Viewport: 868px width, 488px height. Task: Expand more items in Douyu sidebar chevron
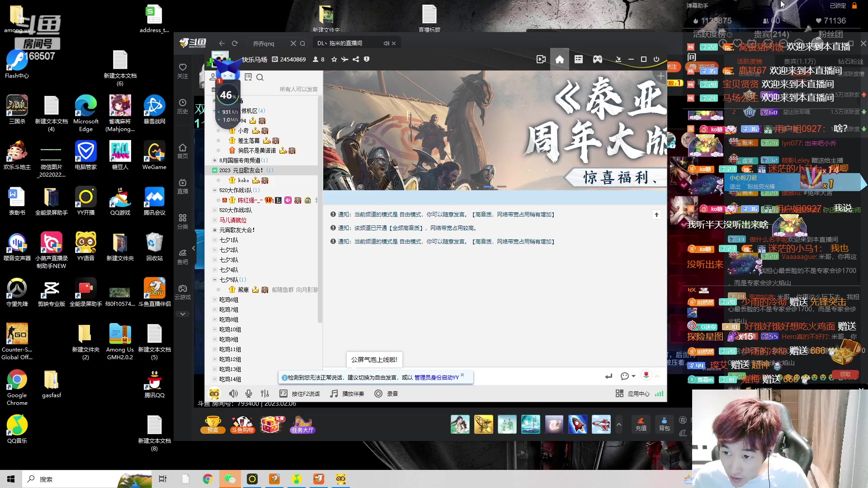(183, 314)
